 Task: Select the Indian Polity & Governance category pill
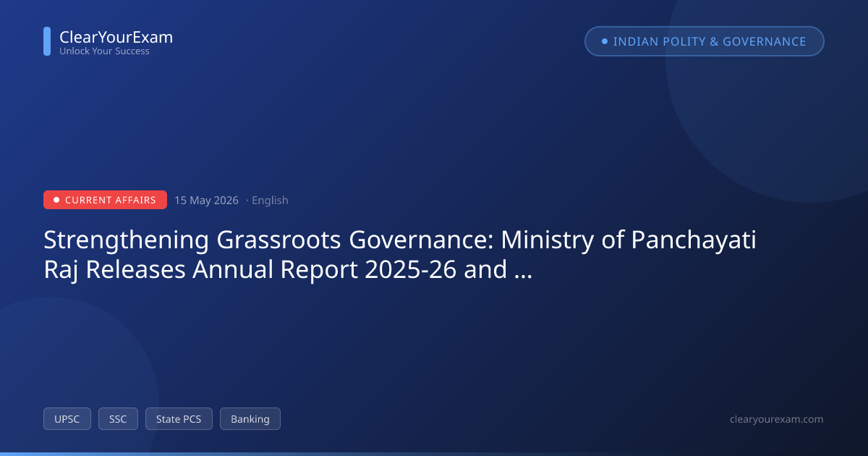click(705, 41)
